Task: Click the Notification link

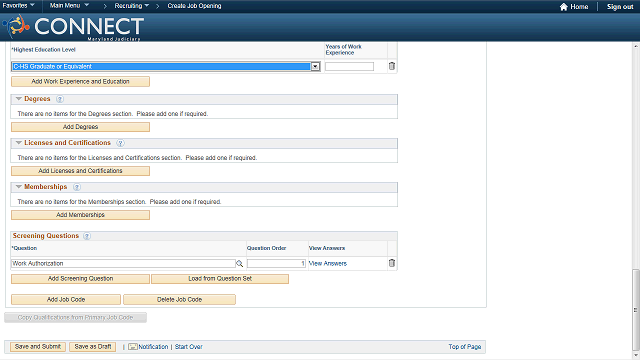Action: point(153,347)
